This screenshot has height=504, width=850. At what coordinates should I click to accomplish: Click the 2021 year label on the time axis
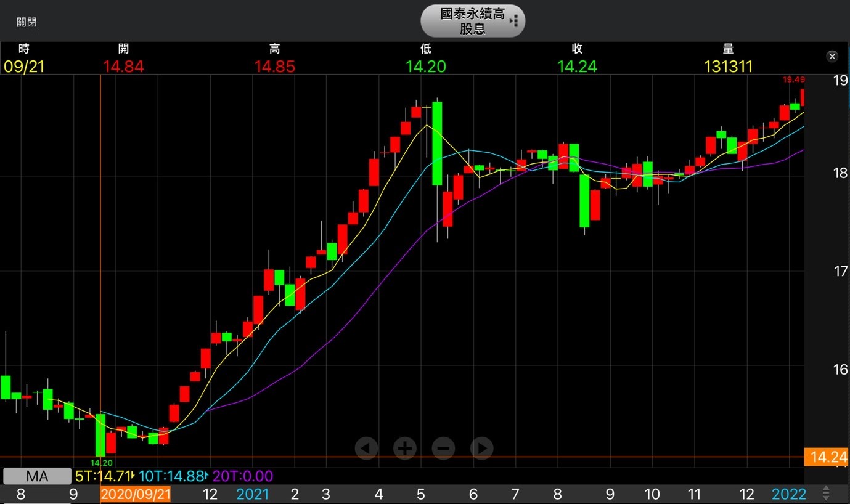coord(253,494)
